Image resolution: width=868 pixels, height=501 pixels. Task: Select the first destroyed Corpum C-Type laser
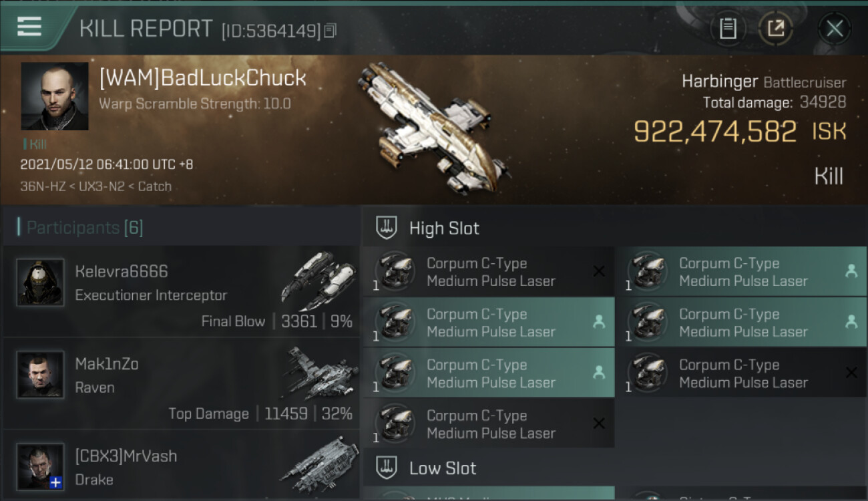489,272
